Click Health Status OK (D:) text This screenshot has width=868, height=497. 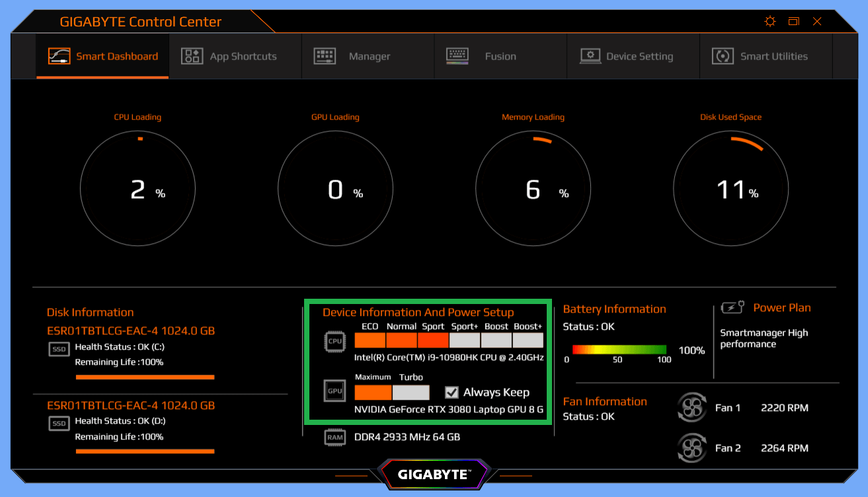pyautogui.click(x=120, y=421)
